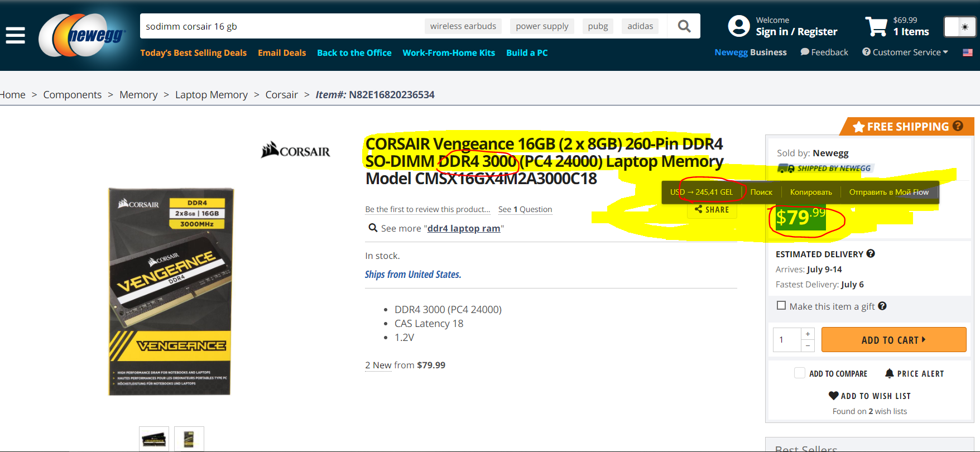Select 'adidas' search suggestion
This screenshot has width=980, height=452.
pos(640,26)
